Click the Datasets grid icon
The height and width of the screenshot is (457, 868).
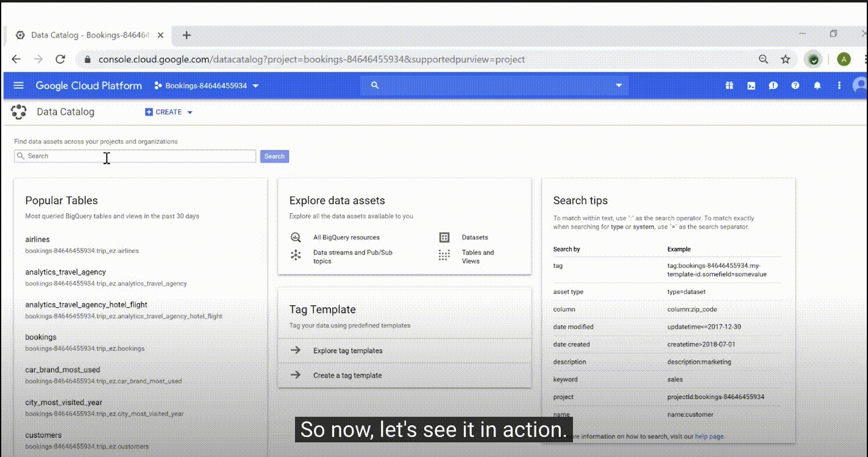(444, 237)
